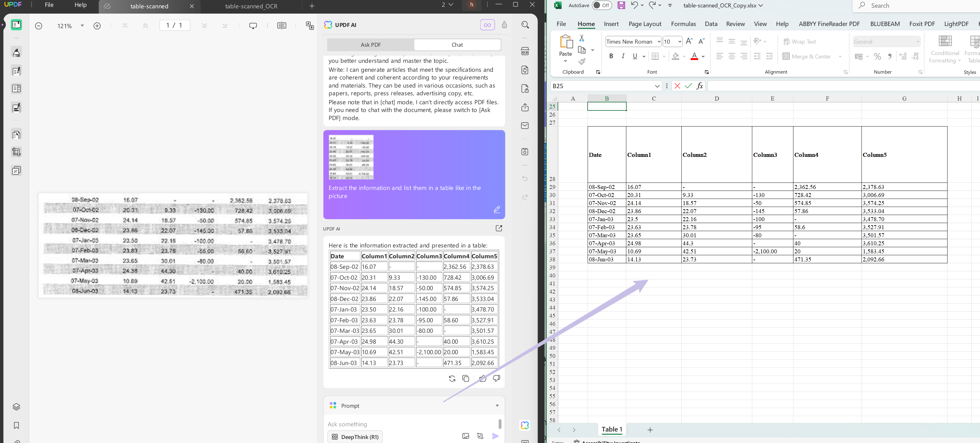Collapse the Prompt panel chevron
Screen dimensions: 980x443
pyautogui.click(x=497, y=405)
